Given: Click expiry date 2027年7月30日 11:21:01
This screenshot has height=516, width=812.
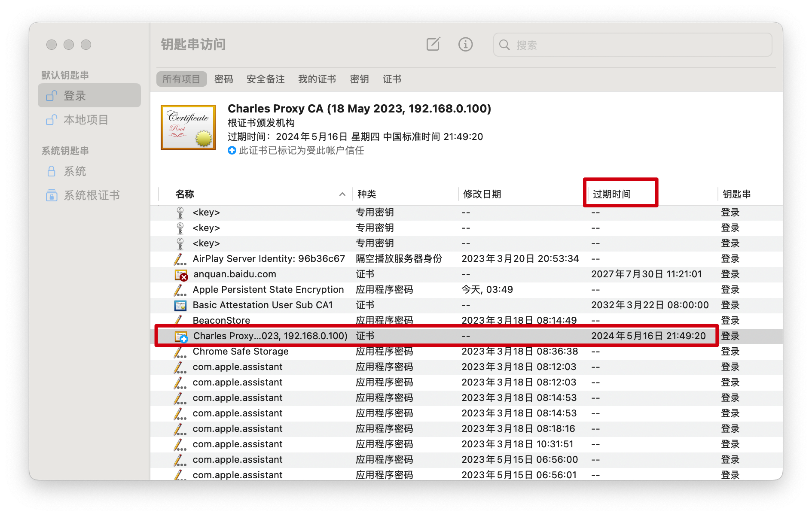Looking at the screenshot, I should coord(647,274).
